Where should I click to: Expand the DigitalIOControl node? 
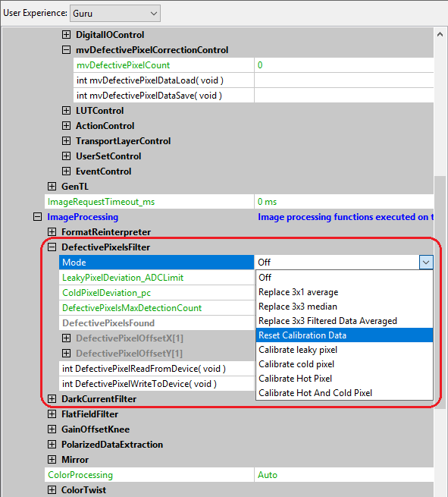point(66,35)
